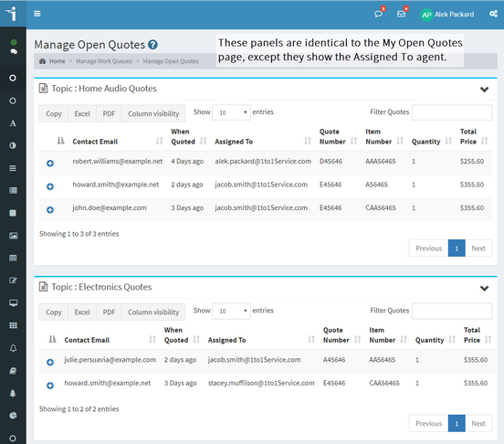Open envelope mail notifications icon
Viewport: 504px width, 444px height.
401,14
